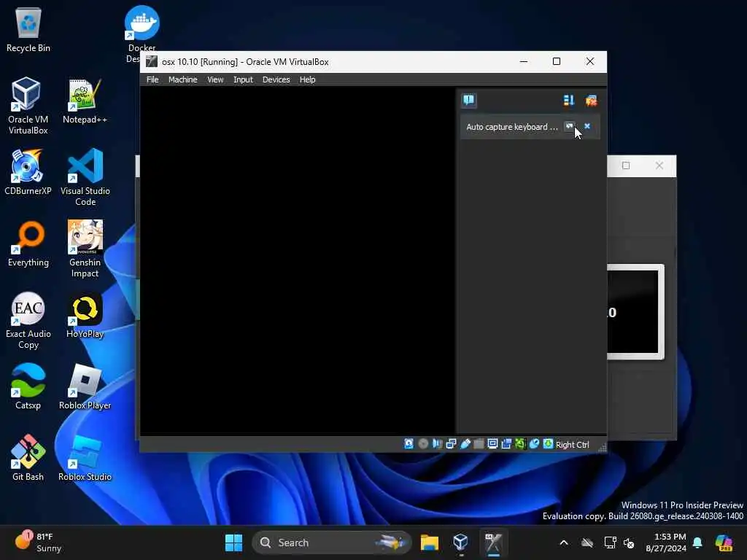Image resolution: width=747 pixels, height=560 pixels.
Task: Select the Everything search desktop icon
Action: [x=28, y=244]
